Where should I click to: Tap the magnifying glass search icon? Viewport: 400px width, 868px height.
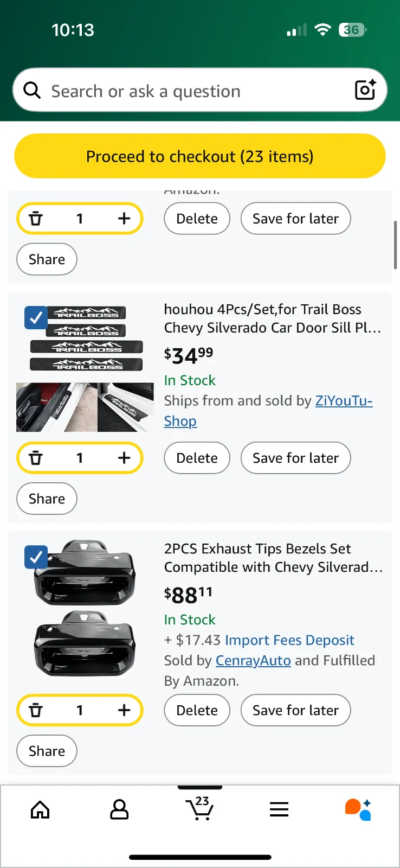pos(32,91)
